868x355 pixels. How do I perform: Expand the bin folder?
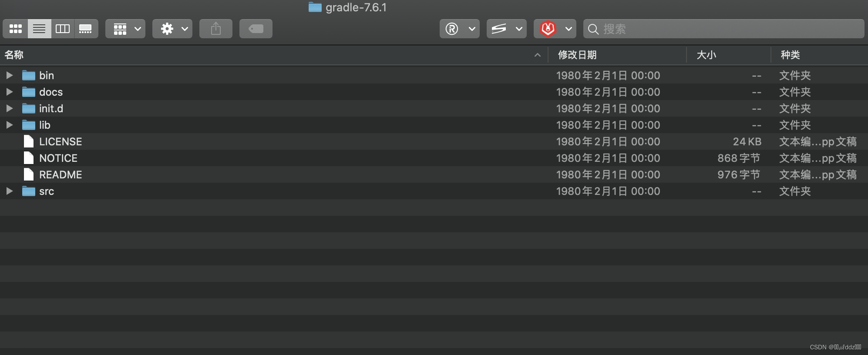click(9, 75)
